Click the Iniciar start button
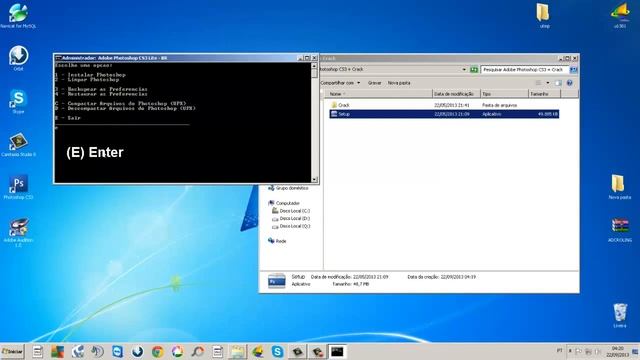This screenshot has height=360, width=640. click(12, 351)
